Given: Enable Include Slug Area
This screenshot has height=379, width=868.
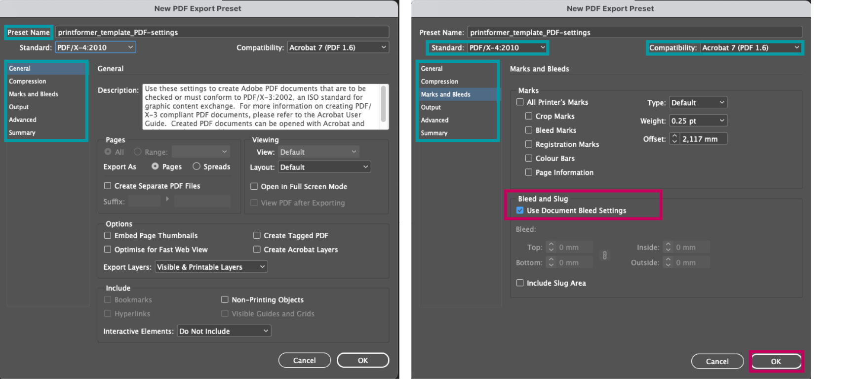Looking at the screenshot, I should [x=520, y=283].
